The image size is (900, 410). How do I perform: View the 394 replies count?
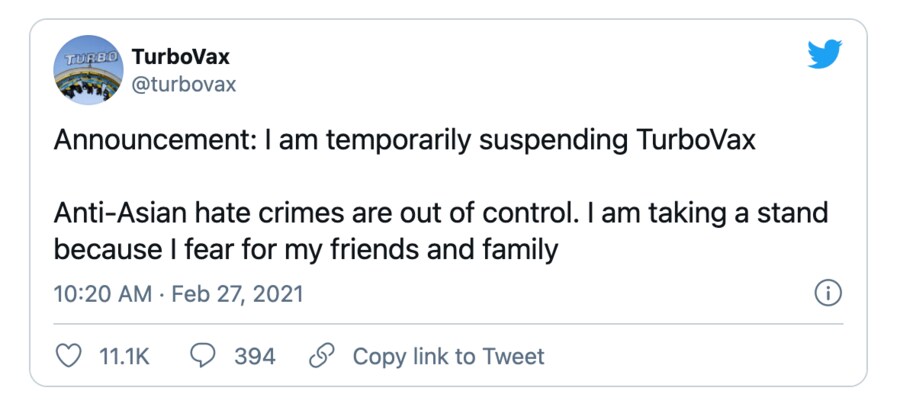pyautogui.click(x=254, y=356)
